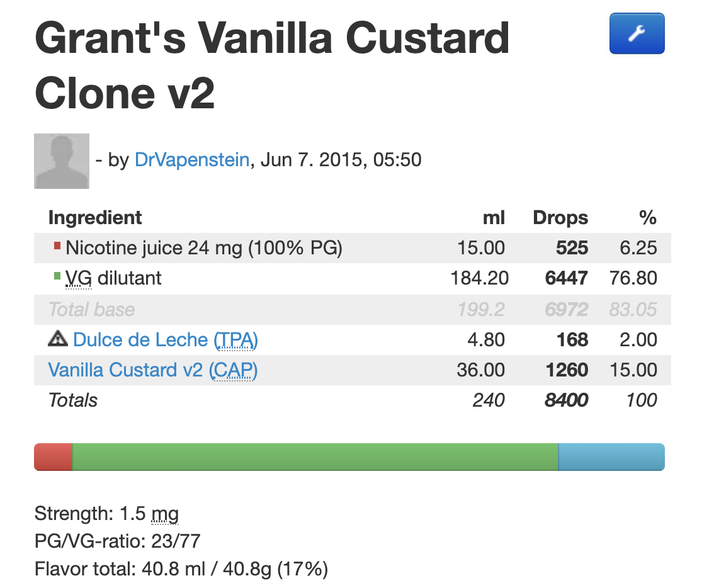
Task: Click the blue wrench tool button
Action: [637, 33]
